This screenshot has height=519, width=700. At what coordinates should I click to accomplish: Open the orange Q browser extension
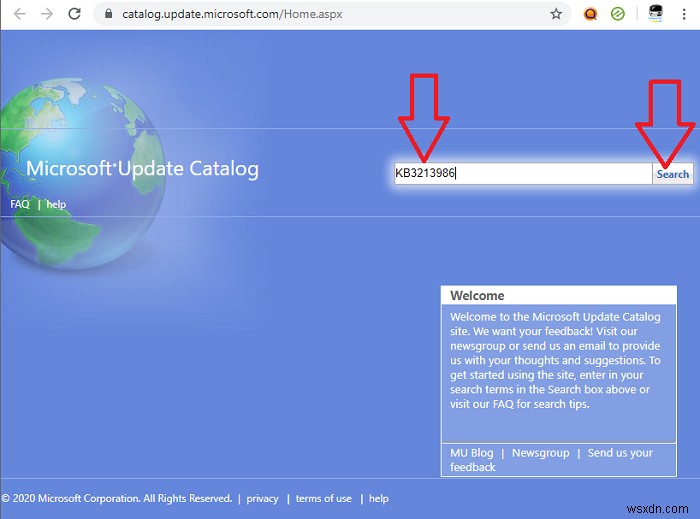pyautogui.click(x=590, y=14)
